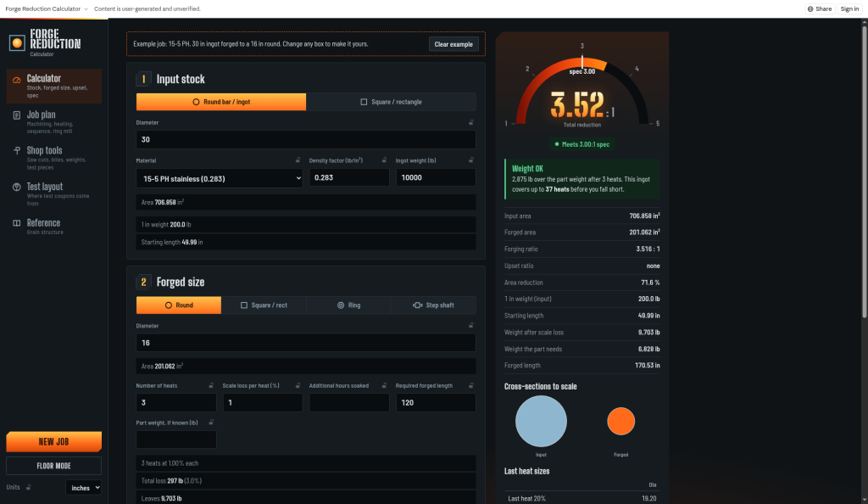Lock the Additional hours soaked field
The height and width of the screenshot is (504, 868).
(384, 385)
